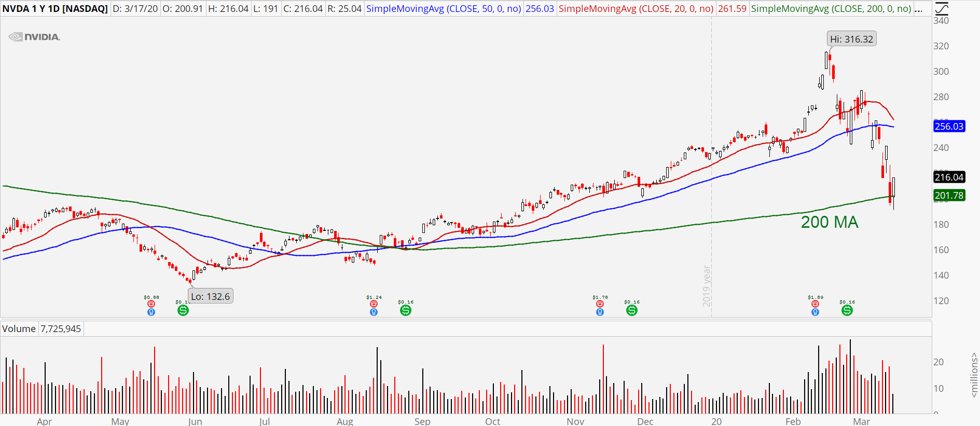Click the black 216.04 last price tag
Screen dimensions: 980x426
point(949,177)
